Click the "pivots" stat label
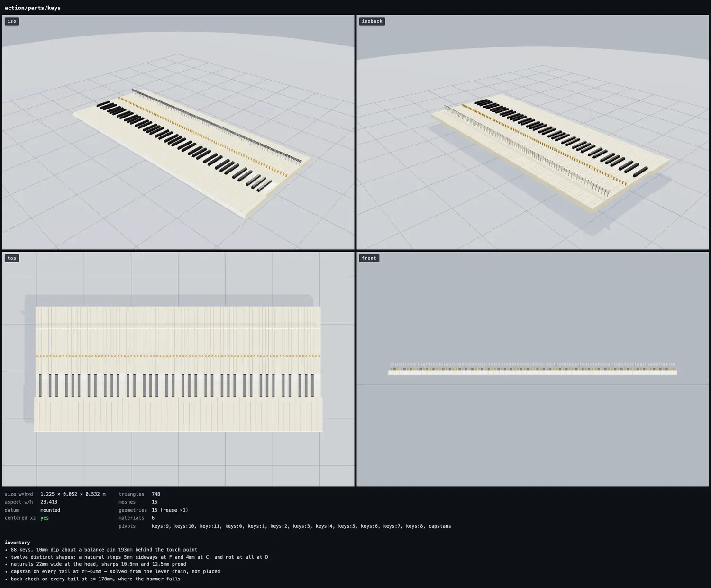 coord(127,526)
